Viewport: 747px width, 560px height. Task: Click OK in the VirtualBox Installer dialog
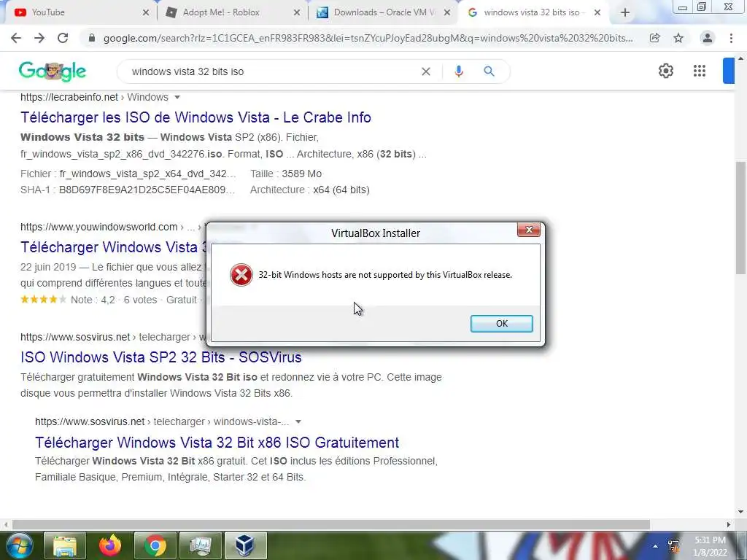pos(501,323)
